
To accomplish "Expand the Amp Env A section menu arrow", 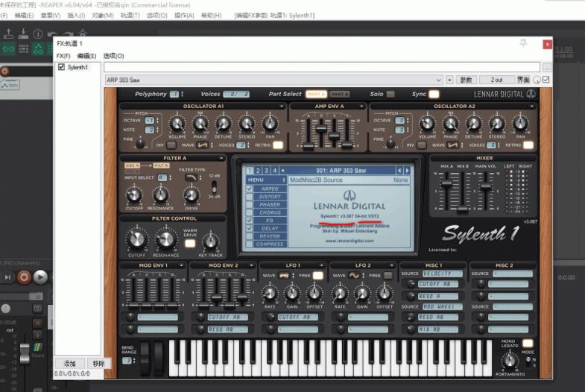I will [361, 107].
